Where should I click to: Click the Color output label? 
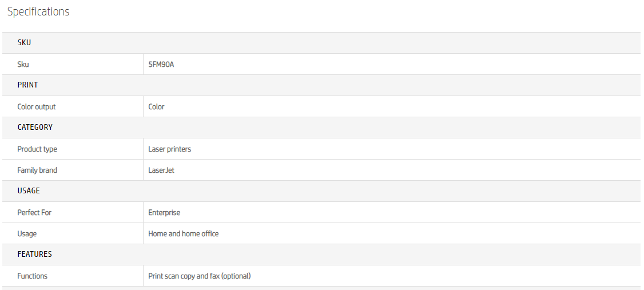[x=37, y=107]
